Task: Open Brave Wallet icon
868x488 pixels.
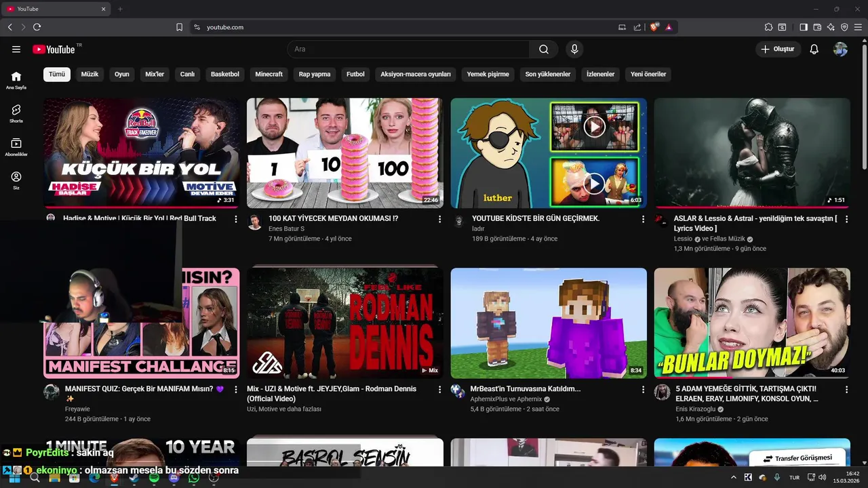Action: [817, 27]
